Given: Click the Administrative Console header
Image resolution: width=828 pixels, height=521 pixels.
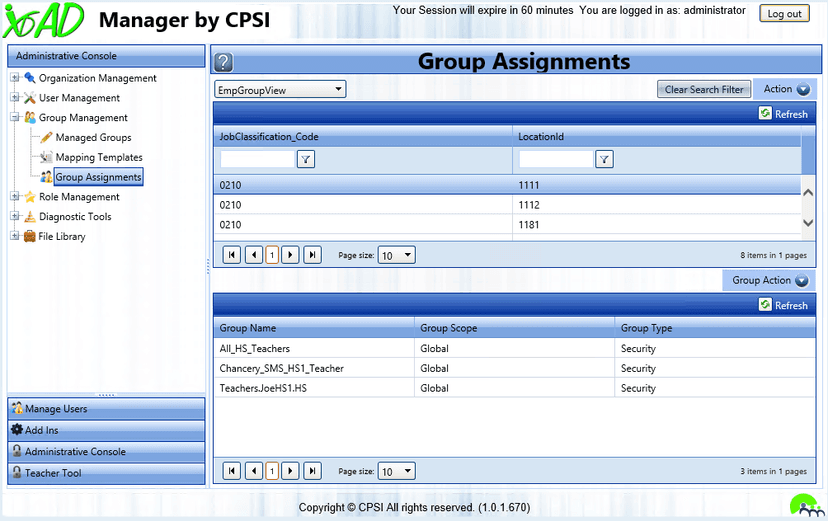Looking at the screenshot, I should pos(106,55).
